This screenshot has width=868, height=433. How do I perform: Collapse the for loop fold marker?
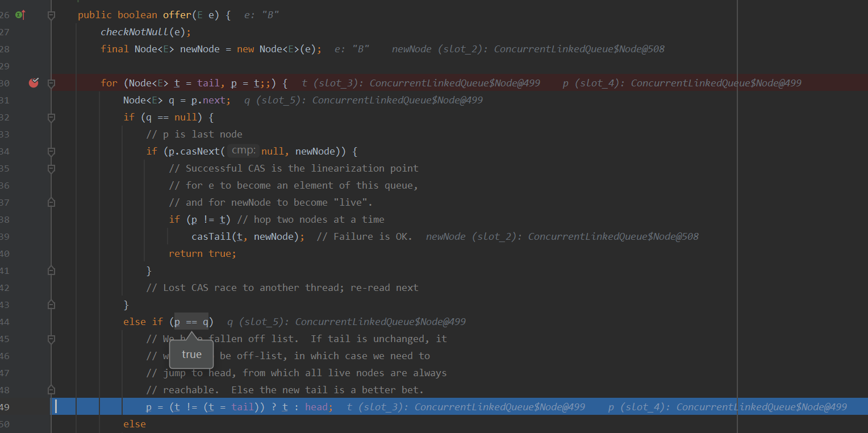51,84
